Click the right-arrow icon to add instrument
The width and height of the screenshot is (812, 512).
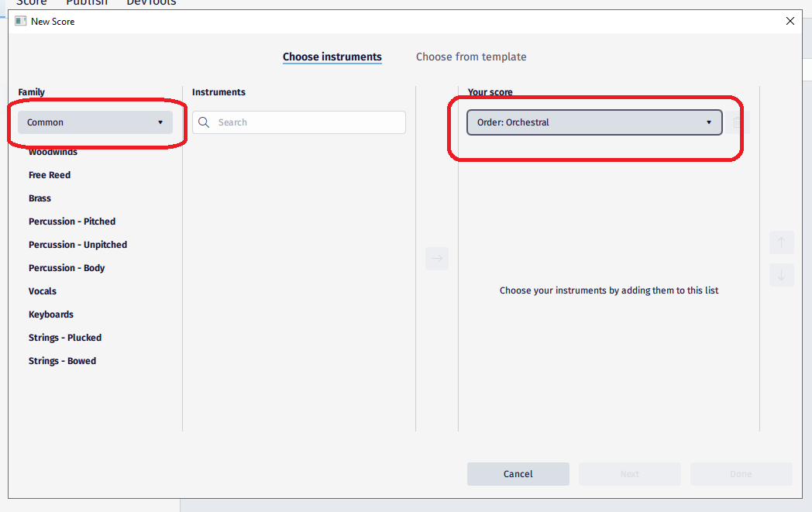tap(436, 258)
